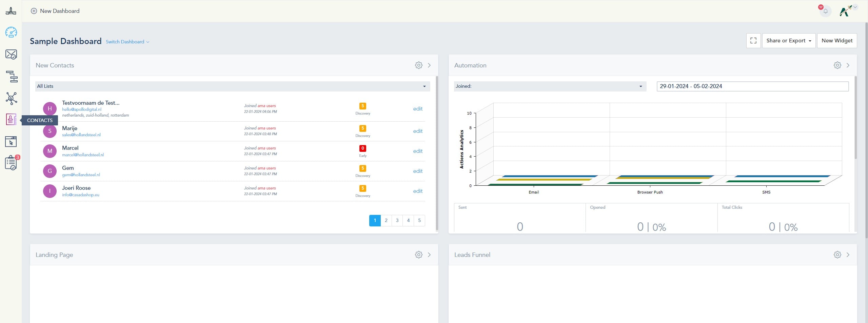Open the tasks clipboard icon with badge
This screenshot has width=868, height=323.
click(x=11, y=163)
